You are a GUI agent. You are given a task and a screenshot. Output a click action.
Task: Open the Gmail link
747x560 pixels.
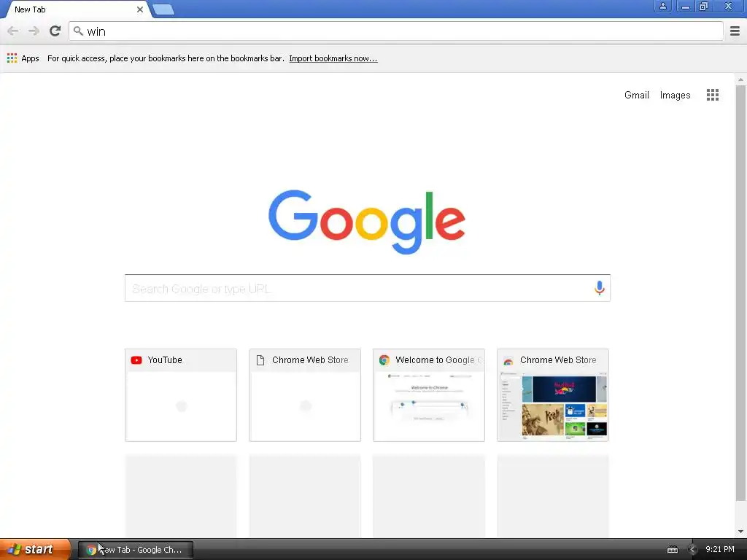636,95
